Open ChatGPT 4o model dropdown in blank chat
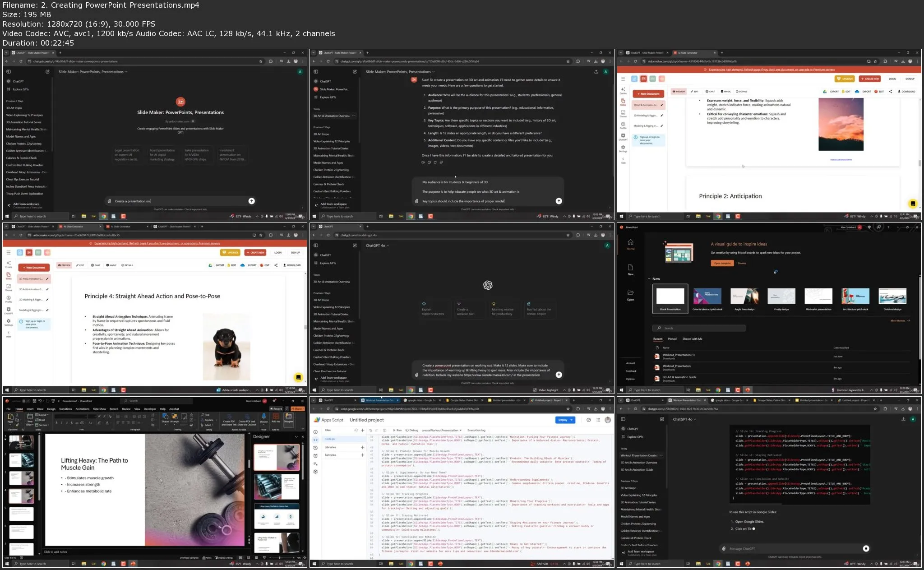The height and width of the screenshot is (570, 924). click(377, 246)
